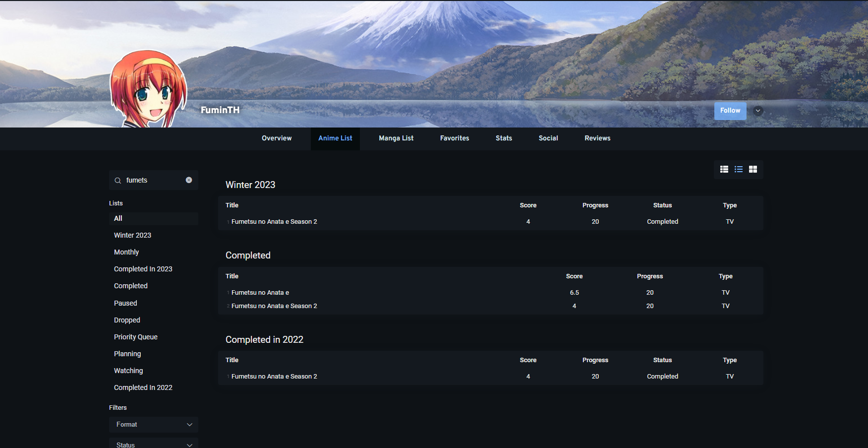Viewport: 868px width, 448px height.
Task: Open the Favorites tab
Action: (x=454, y=138)
